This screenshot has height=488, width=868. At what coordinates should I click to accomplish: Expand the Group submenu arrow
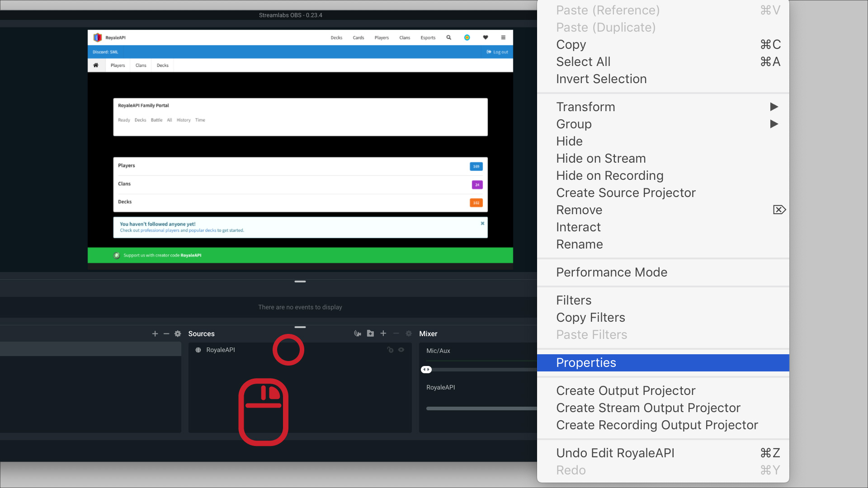[774, 124]
